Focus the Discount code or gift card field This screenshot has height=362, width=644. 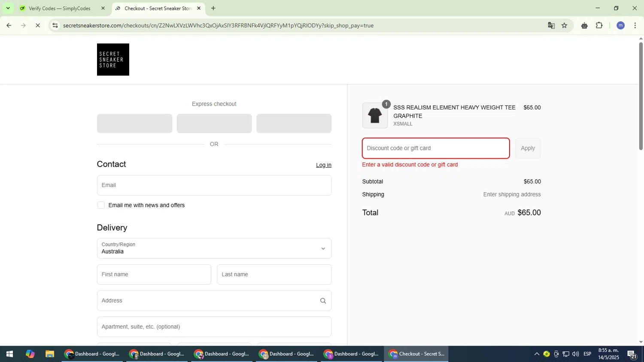(436, 148)
